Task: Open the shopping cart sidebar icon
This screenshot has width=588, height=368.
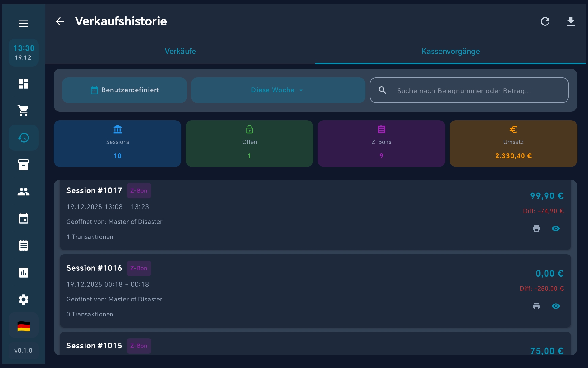Action: [x=24, y=111]
